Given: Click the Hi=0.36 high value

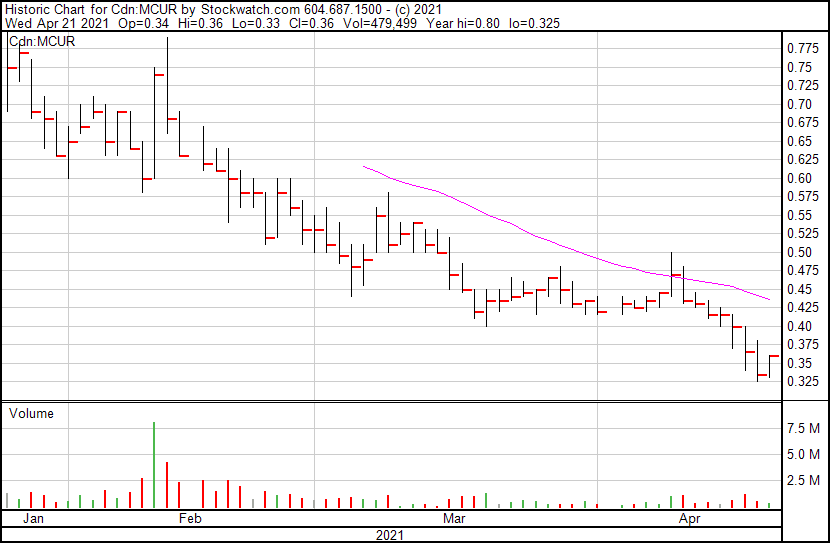Looking at the screenshot, I should coord(200,23).
